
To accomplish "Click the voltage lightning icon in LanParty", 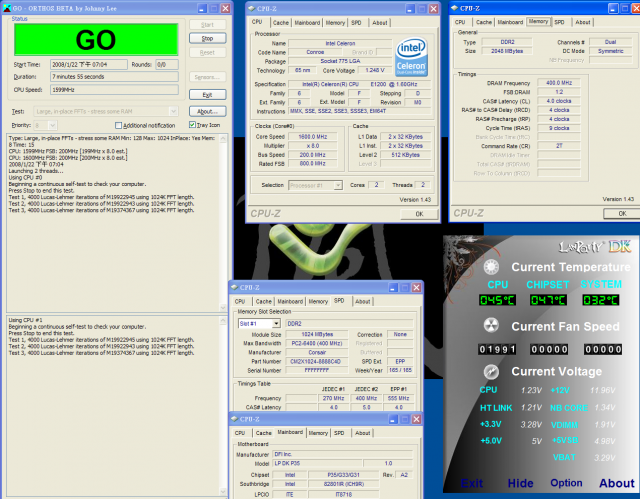I will point(491,371).
